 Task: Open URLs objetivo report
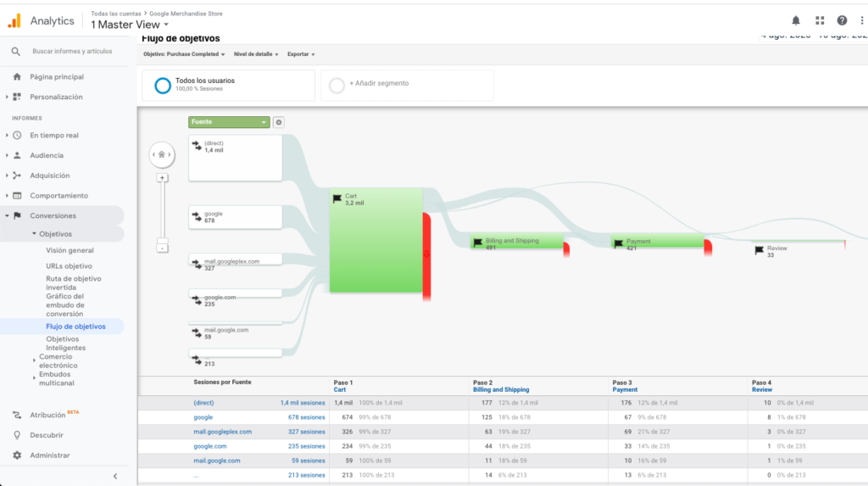click(x=69, y=266)
